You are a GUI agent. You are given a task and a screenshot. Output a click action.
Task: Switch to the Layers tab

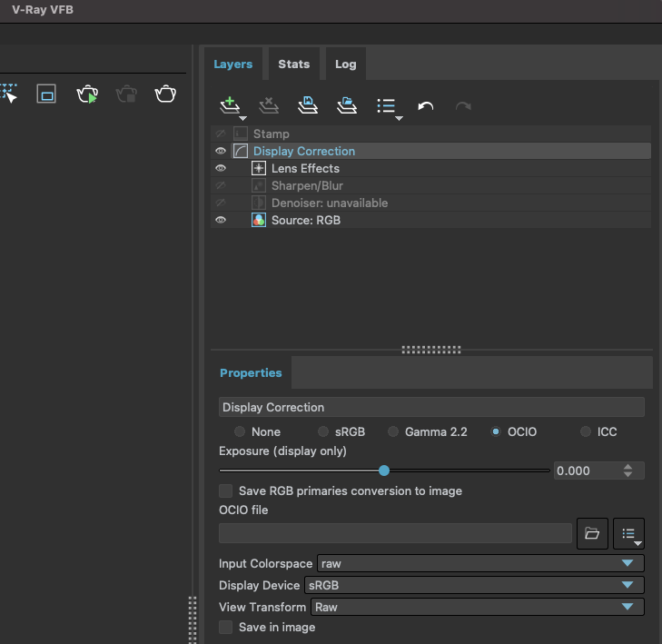point(233,64)
